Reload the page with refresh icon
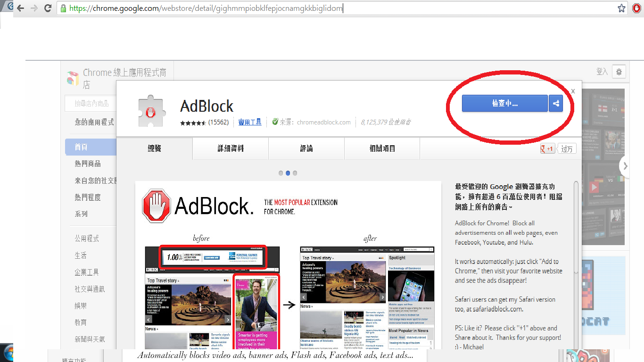The image size is (644, 362). 48,8
